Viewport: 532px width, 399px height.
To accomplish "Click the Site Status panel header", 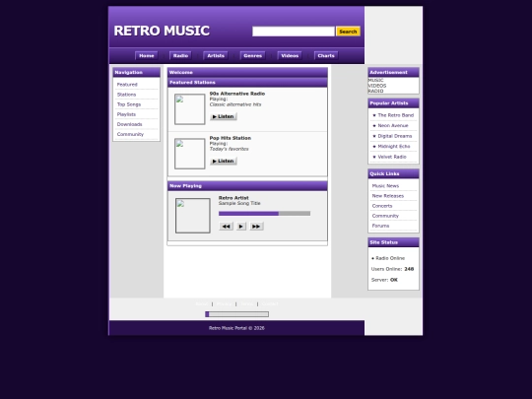I will [393, 242].
